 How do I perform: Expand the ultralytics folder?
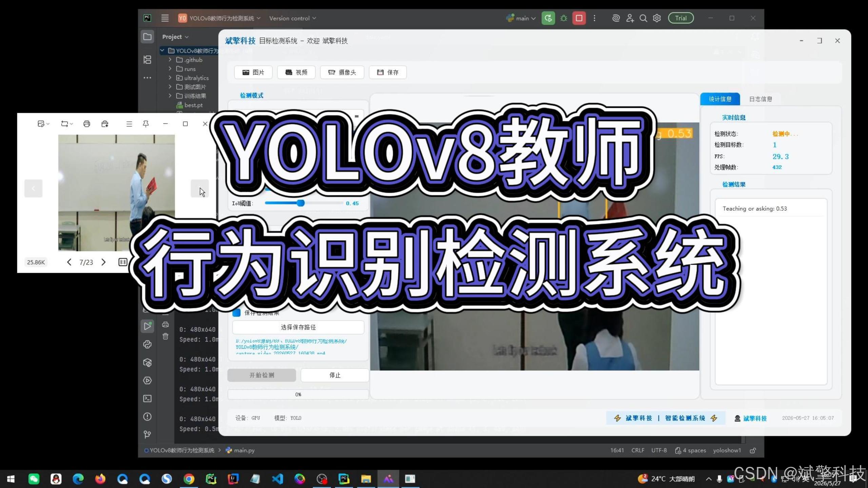pos(170,78)
